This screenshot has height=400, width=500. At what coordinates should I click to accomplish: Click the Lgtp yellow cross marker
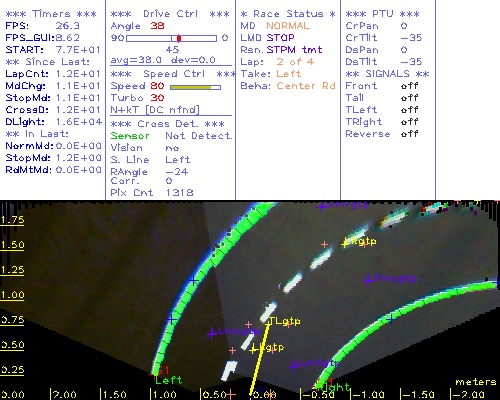[x=253, y=349]
